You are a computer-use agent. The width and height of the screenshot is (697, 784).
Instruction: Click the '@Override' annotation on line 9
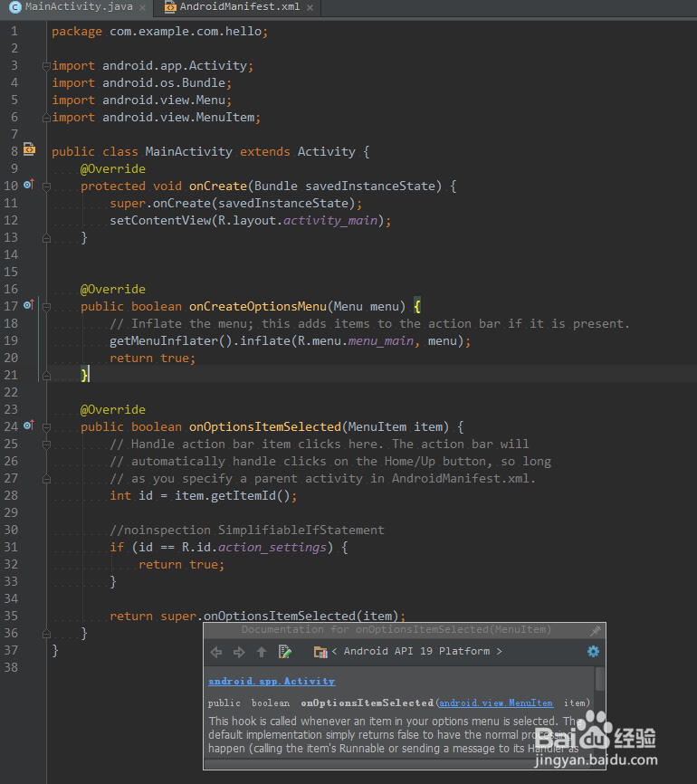tap(113, 169)
